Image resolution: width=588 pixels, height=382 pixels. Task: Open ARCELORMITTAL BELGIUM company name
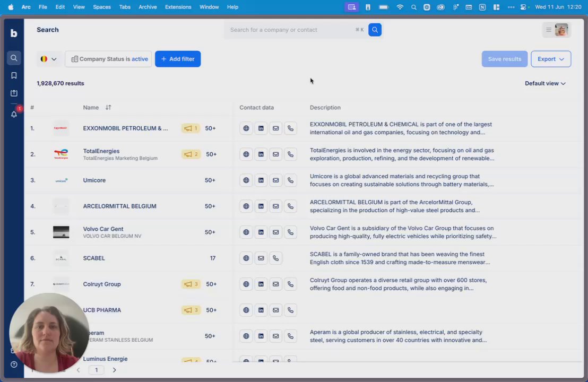[x=119, y=206]
